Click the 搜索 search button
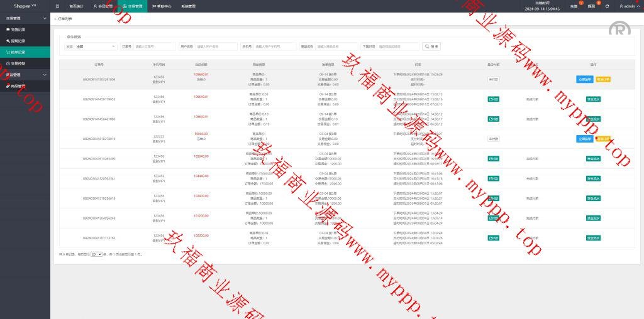Screen dimensions: 644x319 coord(431,46)
